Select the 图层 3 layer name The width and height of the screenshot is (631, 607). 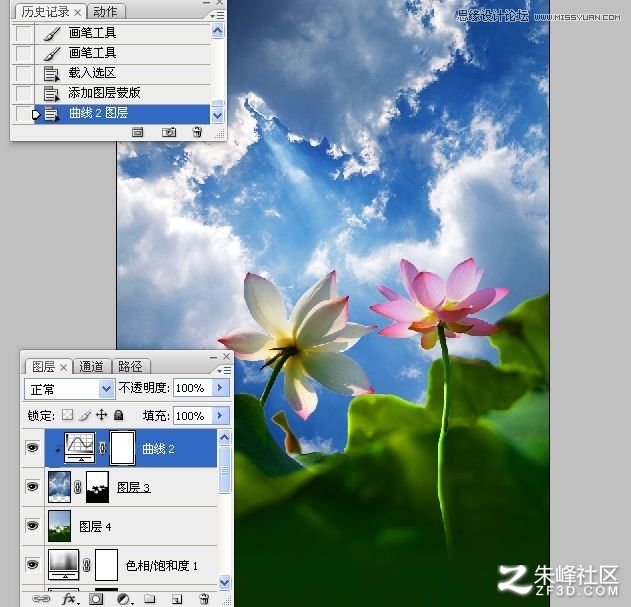tap(134, 487)
